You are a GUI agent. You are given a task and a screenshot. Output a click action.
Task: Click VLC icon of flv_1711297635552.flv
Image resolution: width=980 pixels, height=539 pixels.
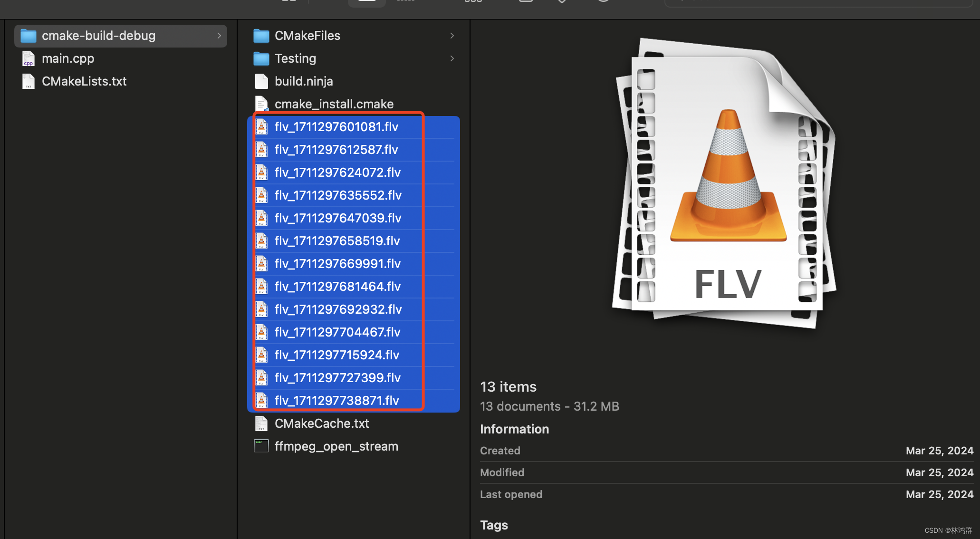coord(261,195)
